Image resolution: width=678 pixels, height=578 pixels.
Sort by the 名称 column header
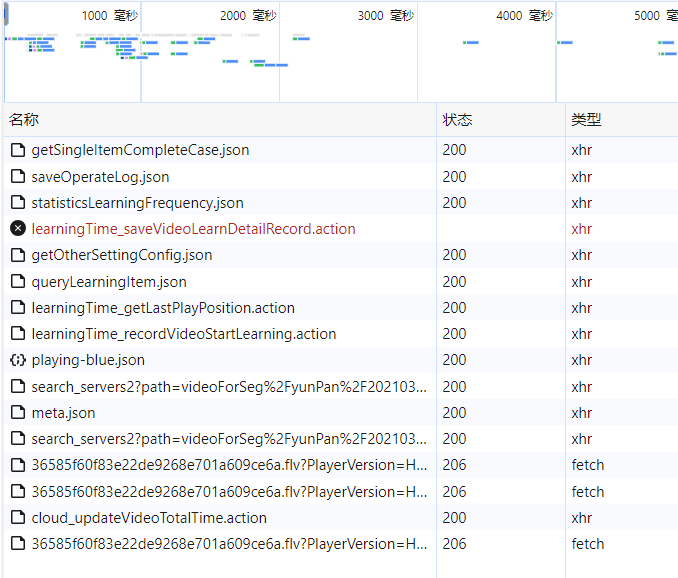pos(24,120)
